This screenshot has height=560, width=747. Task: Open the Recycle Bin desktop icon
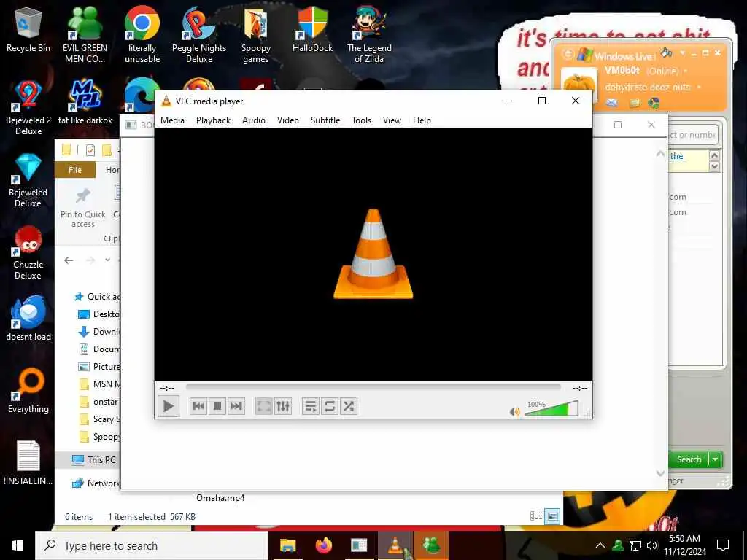[28, 30]
